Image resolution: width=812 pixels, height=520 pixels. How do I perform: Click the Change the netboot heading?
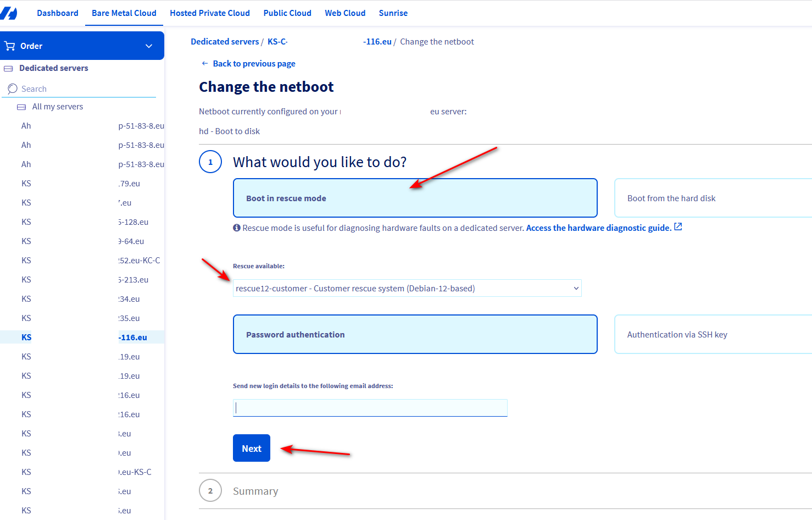(x=266, y=87)
